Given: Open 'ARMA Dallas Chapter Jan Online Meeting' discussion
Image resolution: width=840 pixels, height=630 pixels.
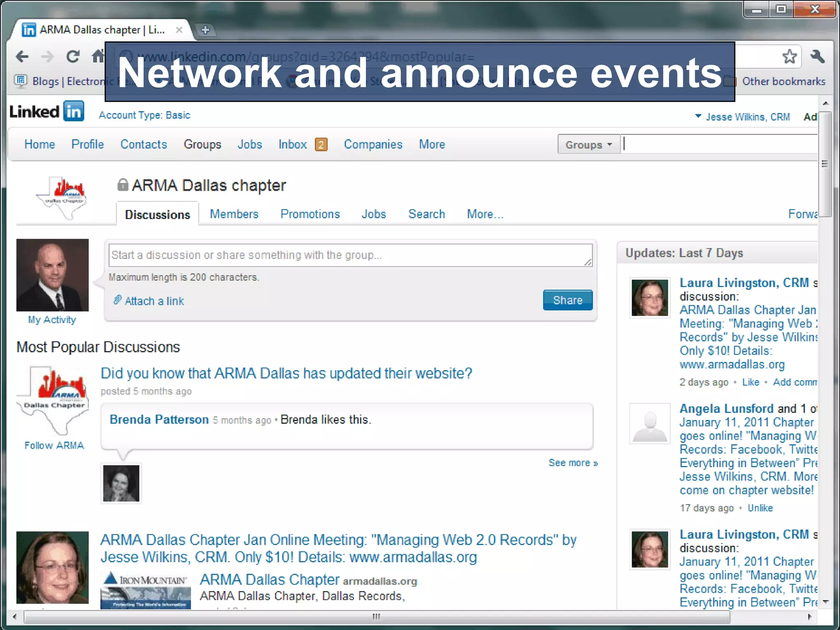Looking at the screenshot, I should tap(338, 548).
